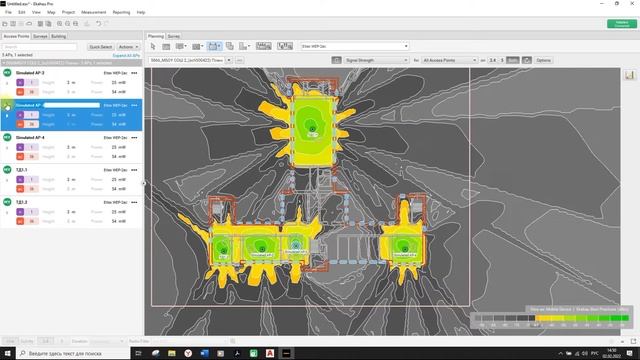Click the copy/duplicate areas tool icon
The image size is (640, 360).
click(x=230, y=46)
